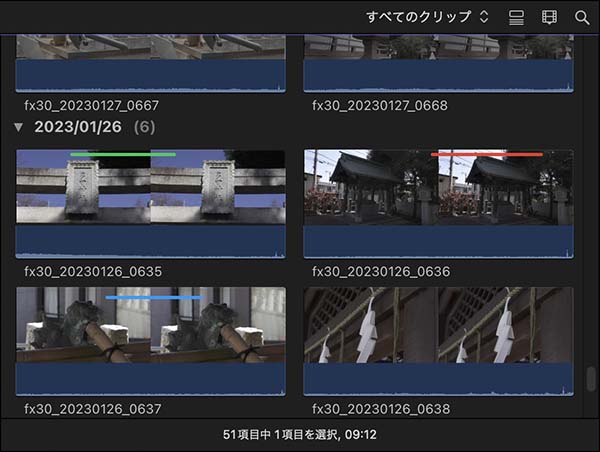Click the search magnifier icon
The width and height of the screenshot is (600, 452).
pyautogui.click(x=582, y=18)
